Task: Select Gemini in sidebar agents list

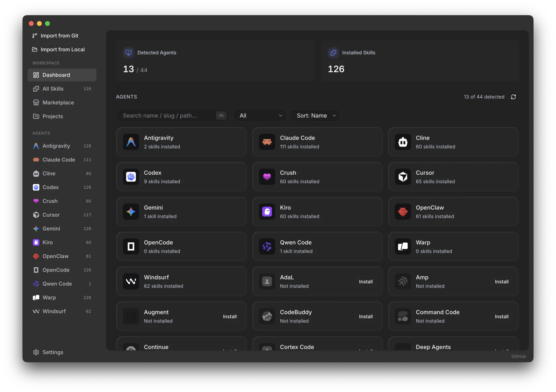Action: (62, 228)
